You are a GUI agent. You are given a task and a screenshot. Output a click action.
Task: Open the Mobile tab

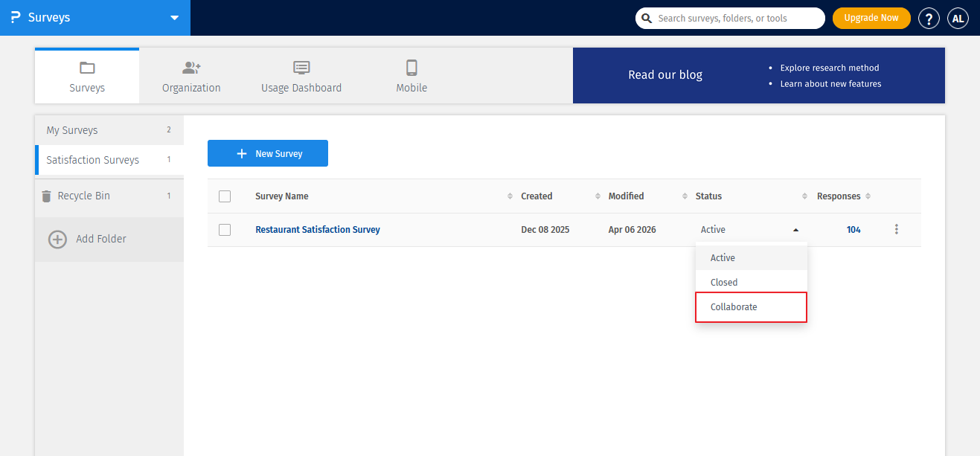pyautogui.click(x=411, y=77)
